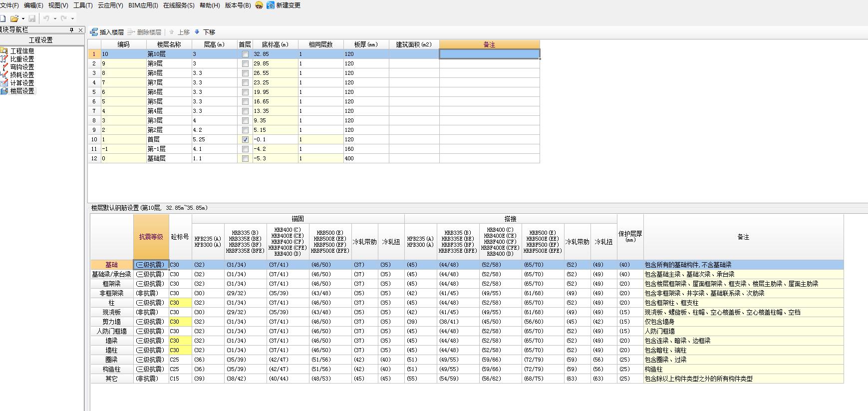The image size is (868, 411).
Task: Click the redo arrow icon
Action: 63,18
